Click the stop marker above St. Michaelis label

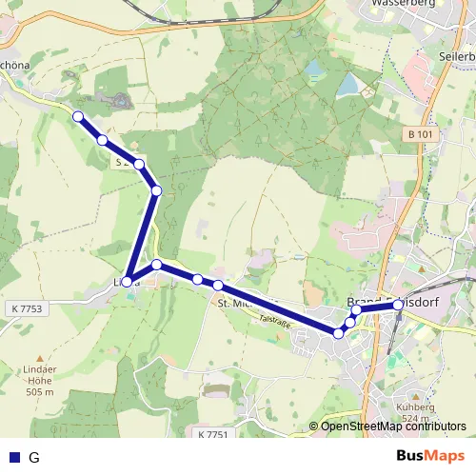point(218,286)
